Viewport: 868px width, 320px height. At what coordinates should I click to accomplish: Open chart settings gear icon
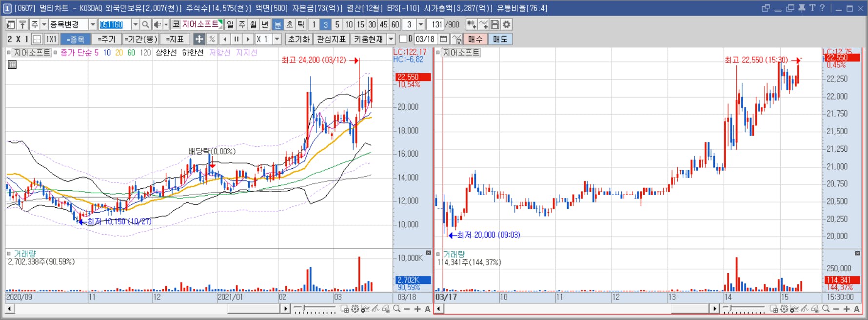click(x=507, y=24)
